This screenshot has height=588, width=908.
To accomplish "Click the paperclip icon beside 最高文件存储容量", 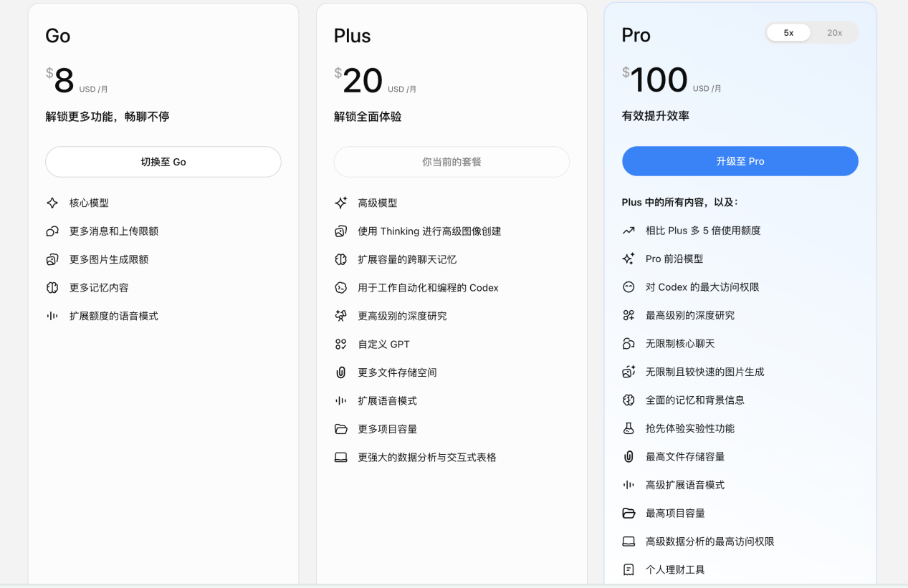I will point(629,457).
